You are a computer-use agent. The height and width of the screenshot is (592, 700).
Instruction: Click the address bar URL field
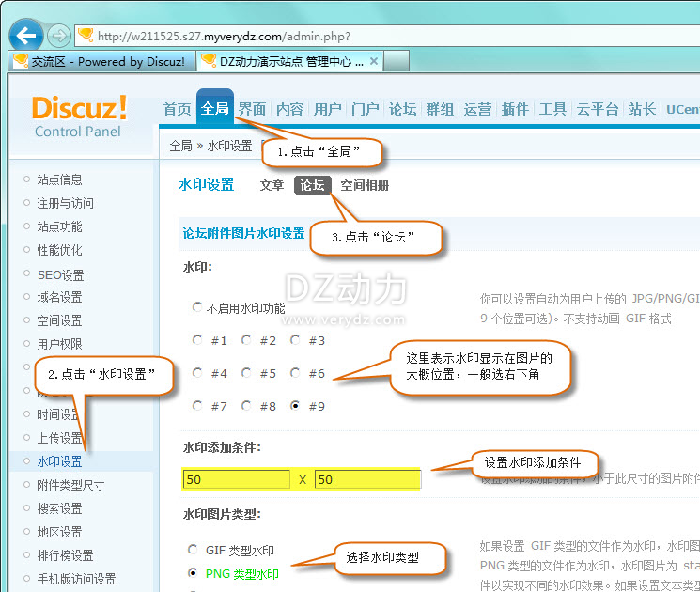pos(387,36)
